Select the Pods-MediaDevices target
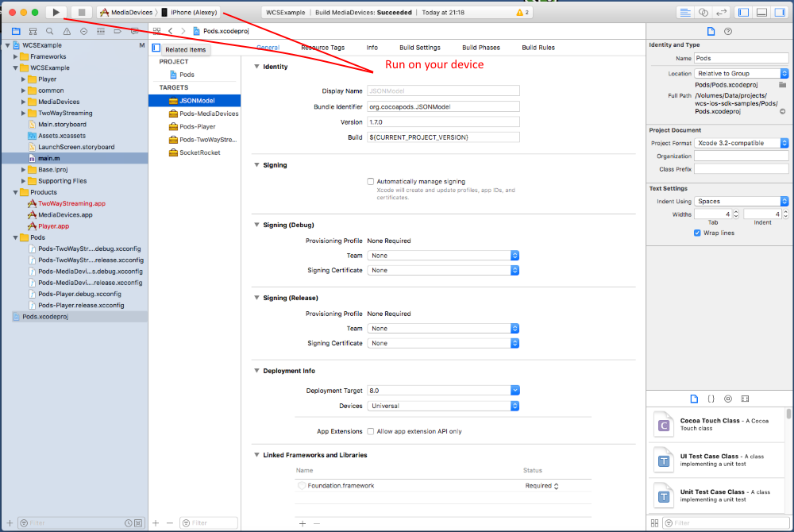The image size is (794, 532). (208, 114)
